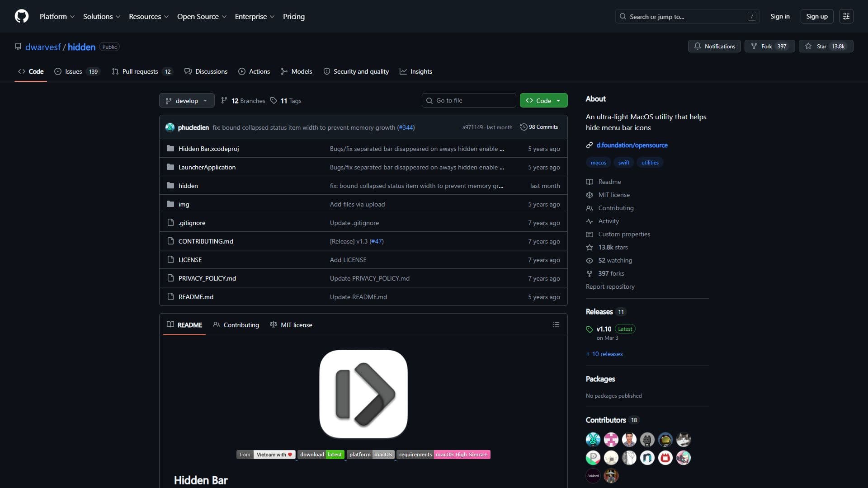Screen dimensions: 868x488
Task: Click the requirements macOS High Sierra+ badge
Action: (443, 455)
